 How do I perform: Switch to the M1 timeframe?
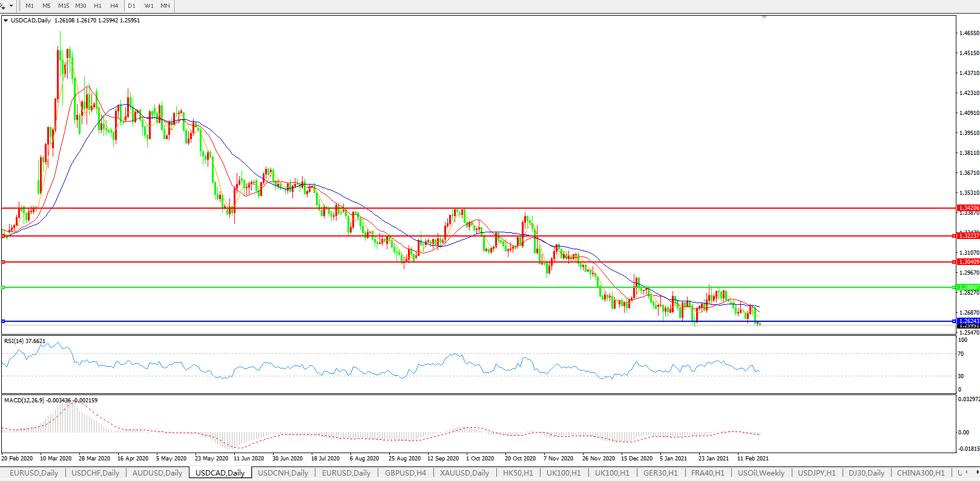click(x=30, y=6)
